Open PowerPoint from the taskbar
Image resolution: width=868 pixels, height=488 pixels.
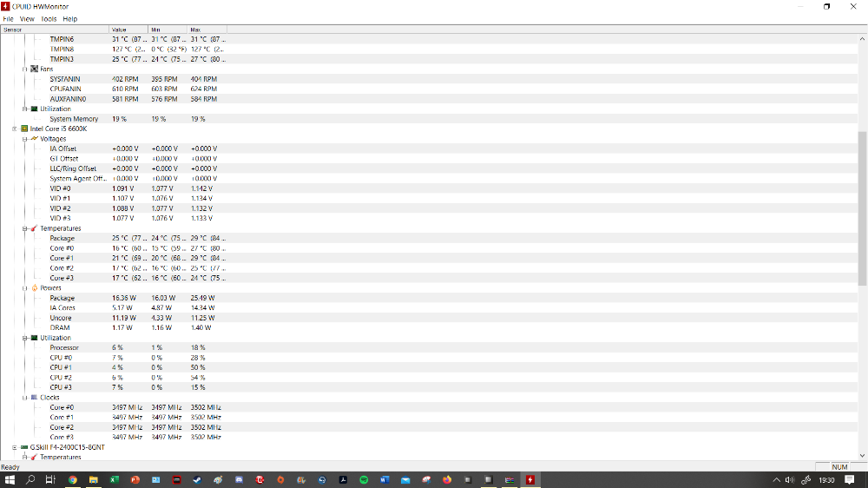135,479
